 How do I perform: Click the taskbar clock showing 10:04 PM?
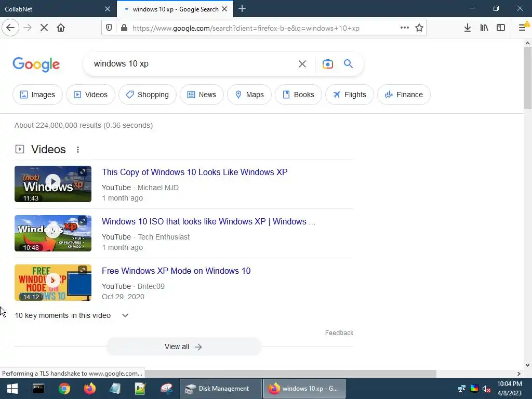pyautogui.click(x=509, y=389)
